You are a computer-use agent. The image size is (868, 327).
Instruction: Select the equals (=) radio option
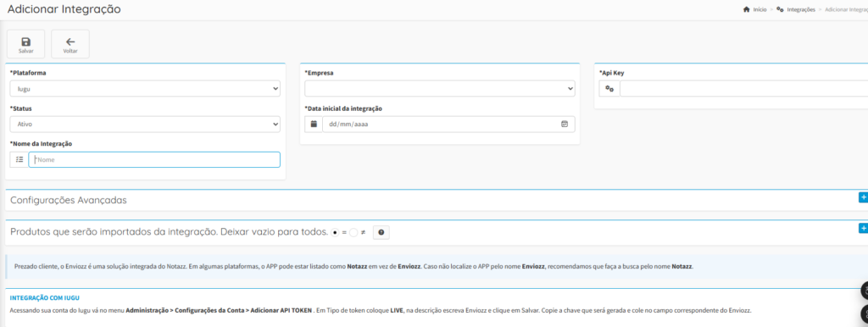tap(335, 233)
